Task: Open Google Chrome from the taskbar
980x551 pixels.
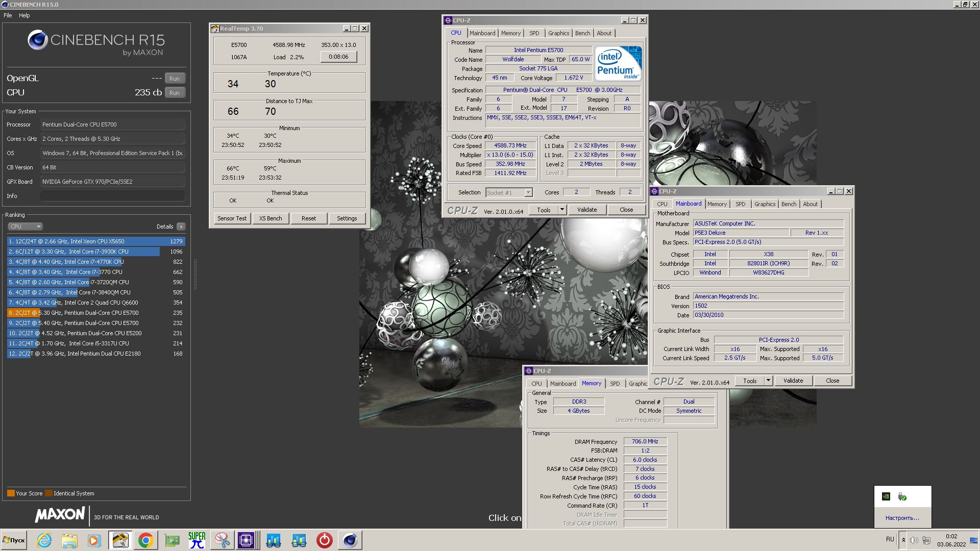Action: pos(145,540)
